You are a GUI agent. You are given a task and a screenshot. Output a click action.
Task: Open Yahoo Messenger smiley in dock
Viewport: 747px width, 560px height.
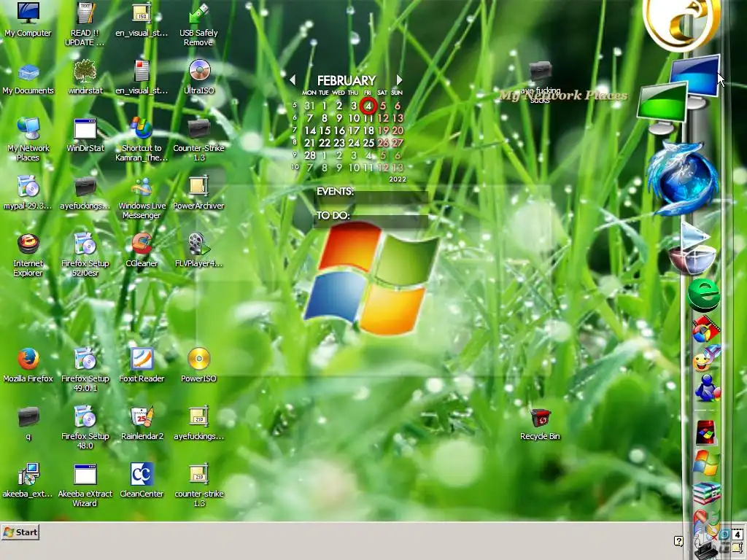coord(706,359)
